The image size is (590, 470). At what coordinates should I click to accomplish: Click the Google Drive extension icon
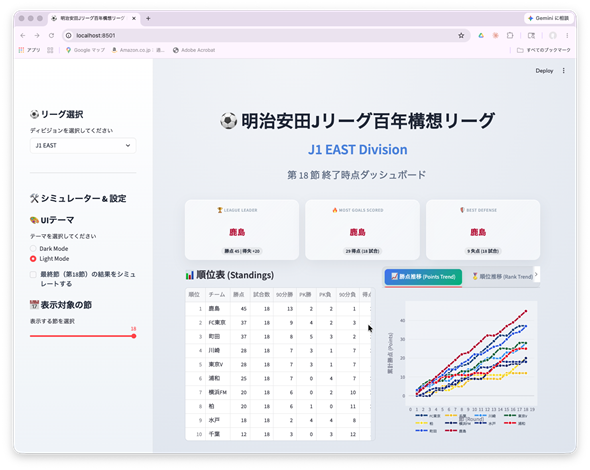pyautogui.click(x=481, y=35)
